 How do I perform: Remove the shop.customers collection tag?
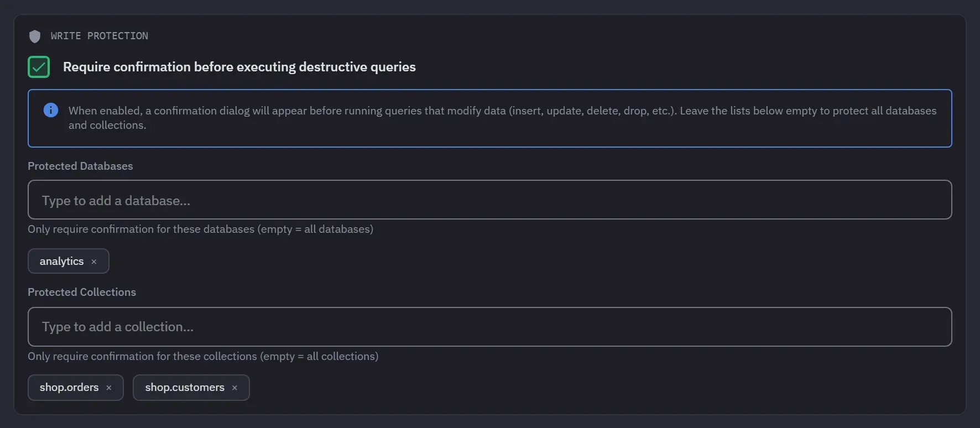coord(234,388)
